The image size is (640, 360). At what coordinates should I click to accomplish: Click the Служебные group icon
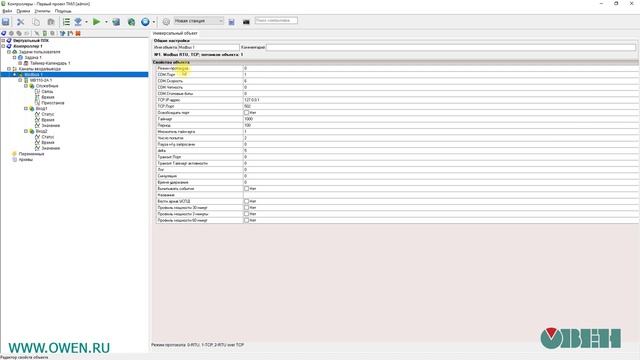[32, 86]
